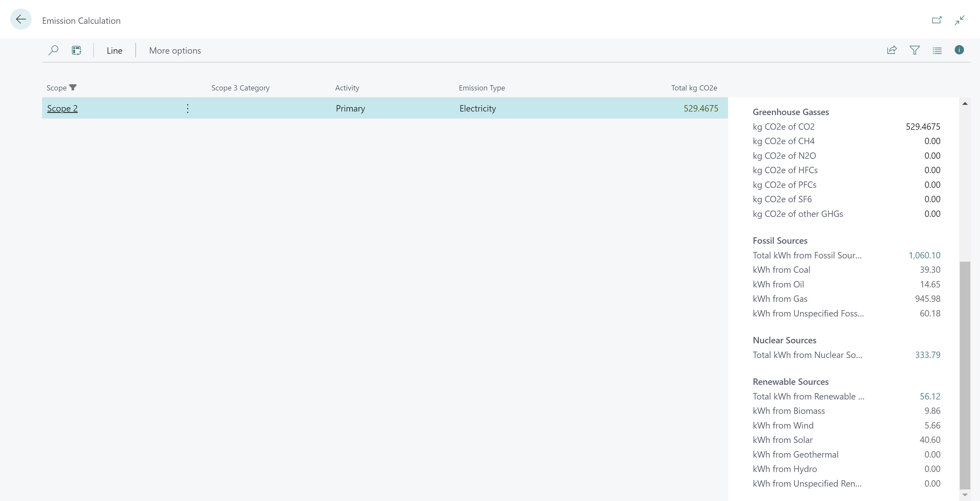Click the kWh from Wind value 5.66
The height and width of the screenshot is (501, 980).
tap(932, 425)
